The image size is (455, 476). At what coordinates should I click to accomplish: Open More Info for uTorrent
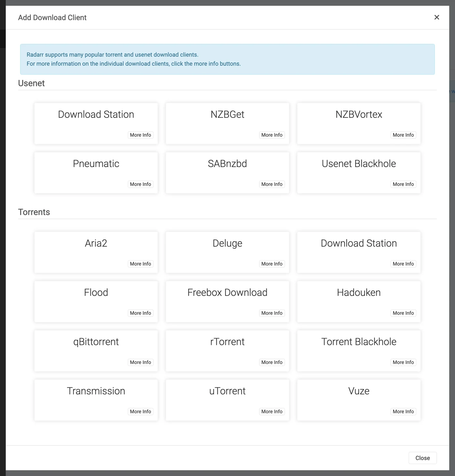(x=272, y=411)
